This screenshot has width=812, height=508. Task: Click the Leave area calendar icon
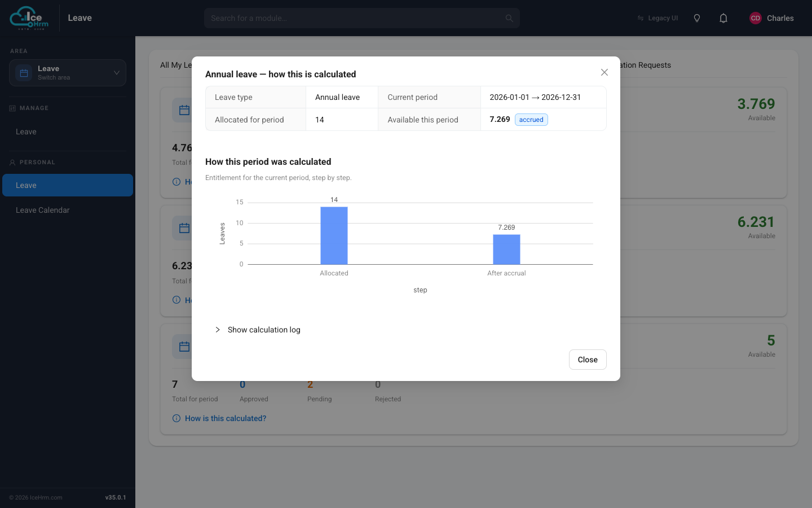coord(24,73)
